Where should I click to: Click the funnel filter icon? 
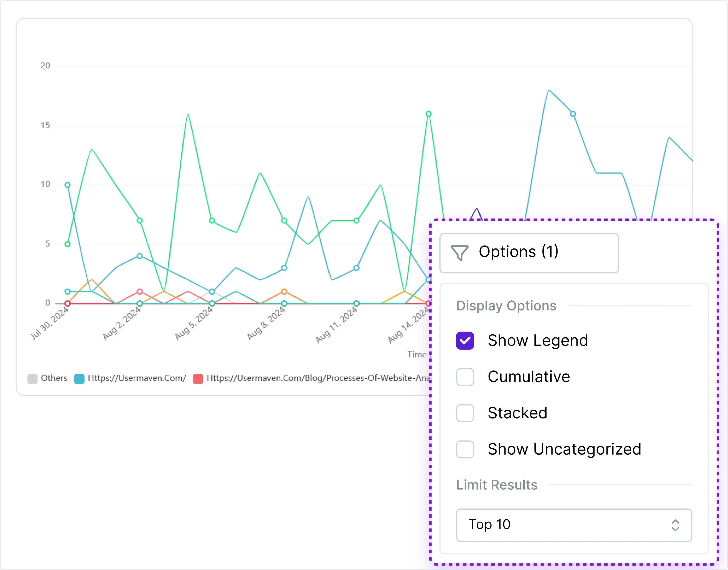click(x=459, y=253)
